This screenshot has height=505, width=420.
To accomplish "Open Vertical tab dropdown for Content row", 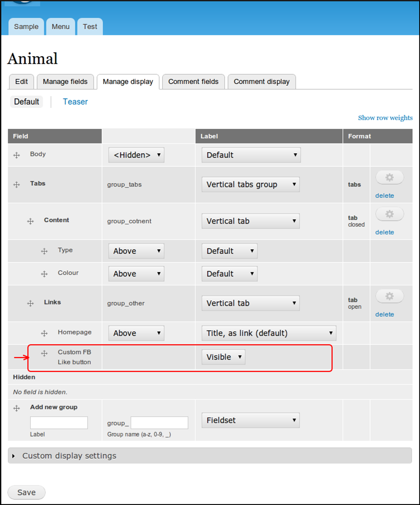I will click(x=251, y=221).
